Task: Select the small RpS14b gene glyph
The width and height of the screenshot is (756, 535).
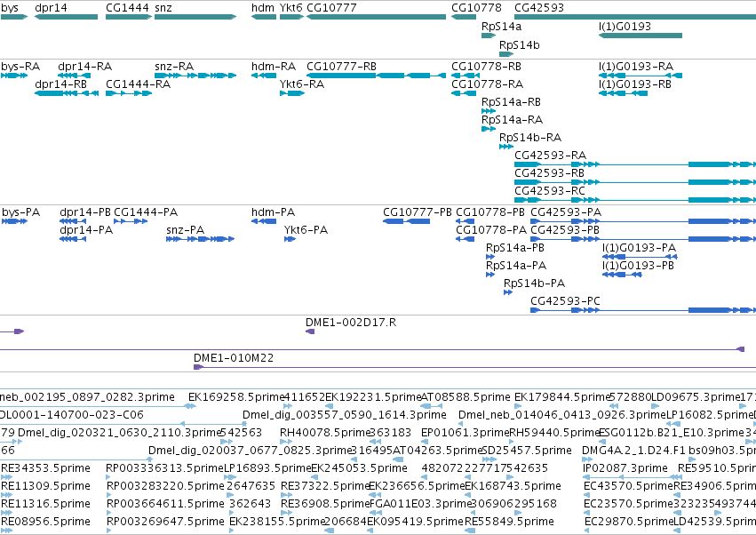Action: 506,54
